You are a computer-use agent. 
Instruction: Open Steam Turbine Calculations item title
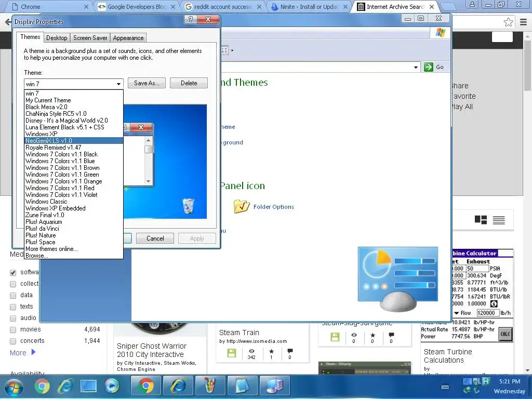[x=448, y=356]
